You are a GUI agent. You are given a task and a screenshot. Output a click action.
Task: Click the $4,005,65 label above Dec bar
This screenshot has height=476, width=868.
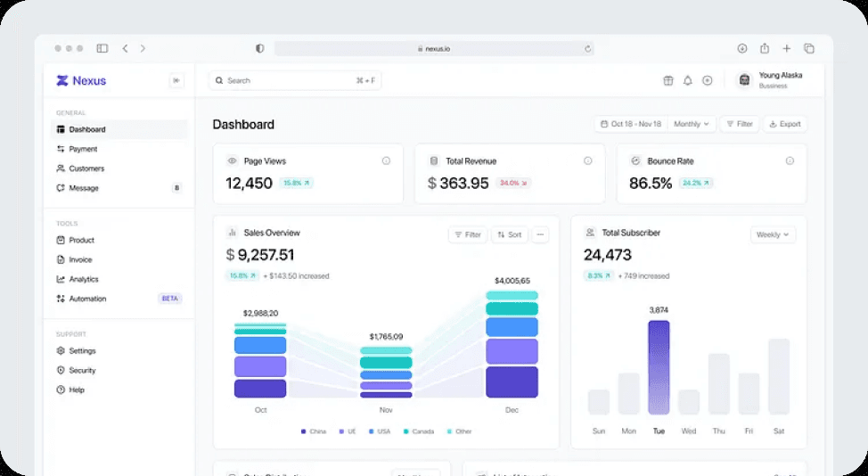point(512,281)
